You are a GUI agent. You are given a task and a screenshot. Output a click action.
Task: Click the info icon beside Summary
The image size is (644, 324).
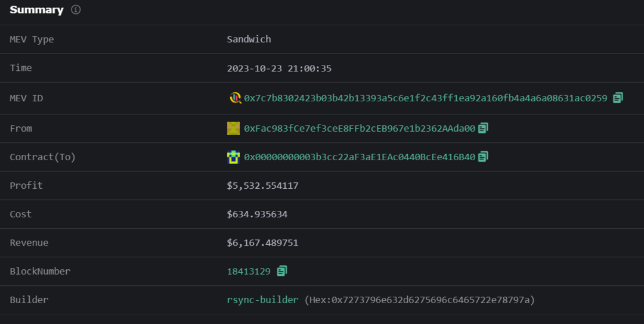(x=76, y=10)
